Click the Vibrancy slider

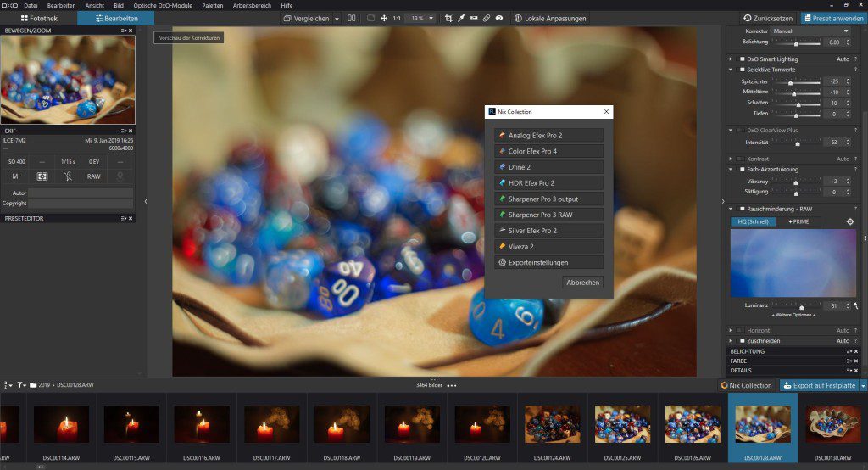tap(797, 182)
